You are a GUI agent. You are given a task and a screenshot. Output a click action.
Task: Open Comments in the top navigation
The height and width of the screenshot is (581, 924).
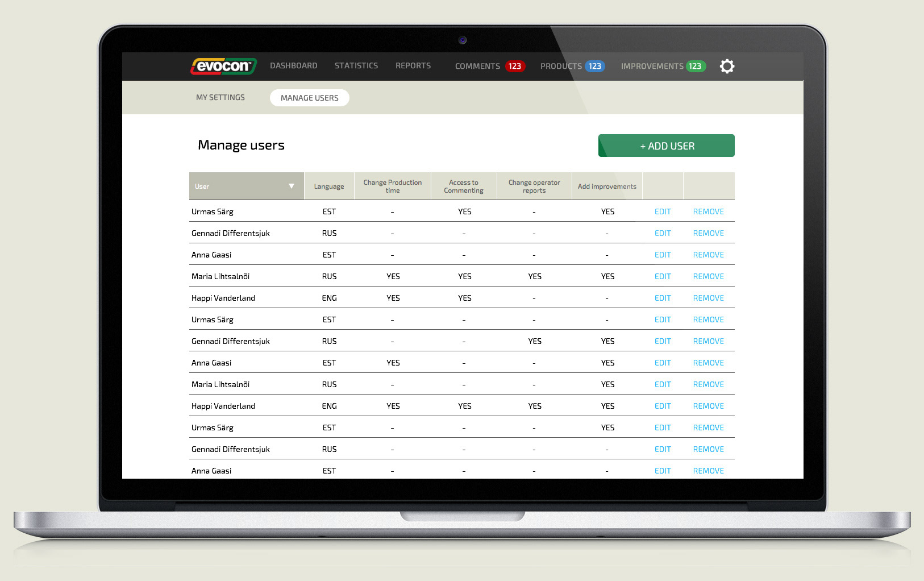490,66
